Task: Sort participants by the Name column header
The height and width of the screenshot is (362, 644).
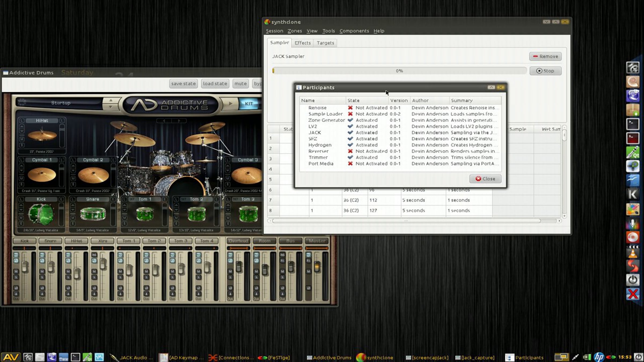Action: (323, 101)
